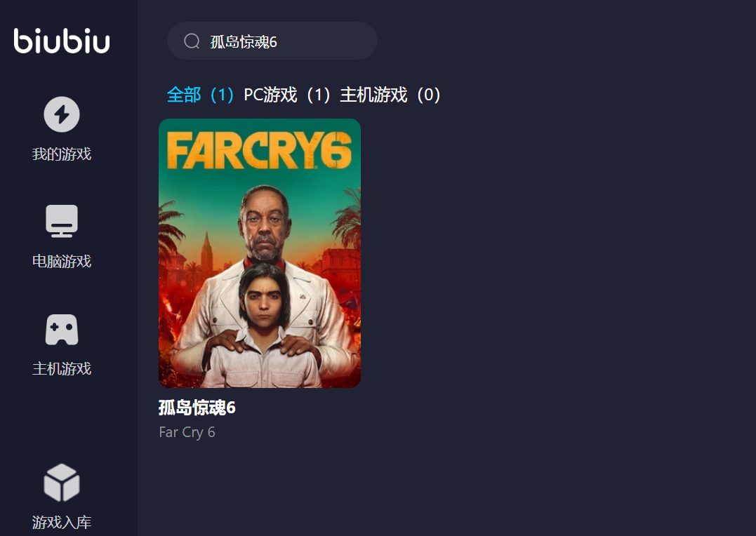Go to the 主机游戏 label in the sidebar
Viewport: 756px width, 536px height.
(62, 369)
